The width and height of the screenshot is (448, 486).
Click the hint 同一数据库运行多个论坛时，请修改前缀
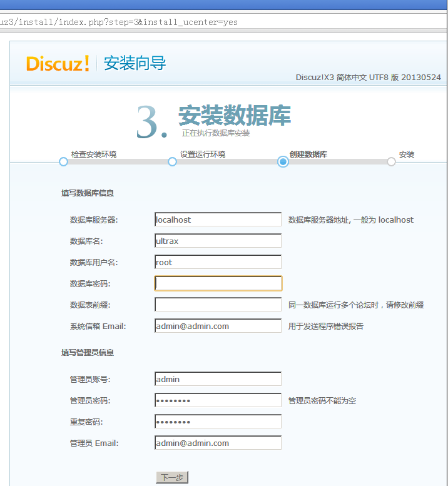coord(356,305)
